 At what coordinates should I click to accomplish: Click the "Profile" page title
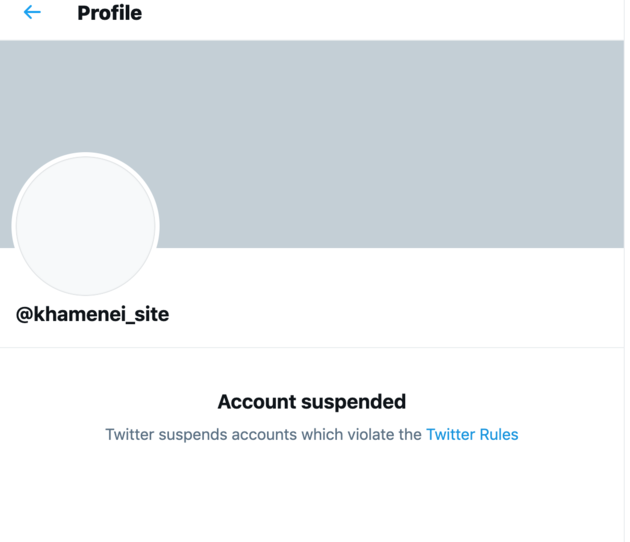(x=109, y=14)
